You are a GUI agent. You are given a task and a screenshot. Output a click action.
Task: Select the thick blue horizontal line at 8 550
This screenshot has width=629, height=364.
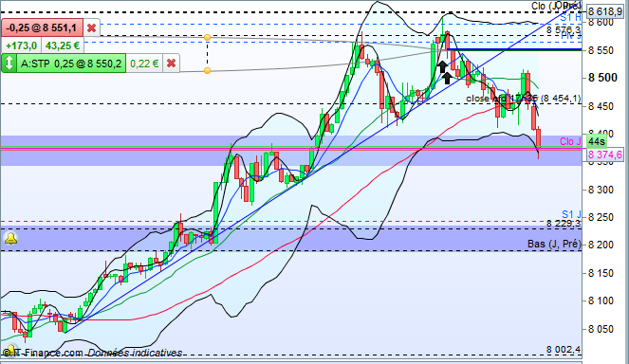(514, 49)
